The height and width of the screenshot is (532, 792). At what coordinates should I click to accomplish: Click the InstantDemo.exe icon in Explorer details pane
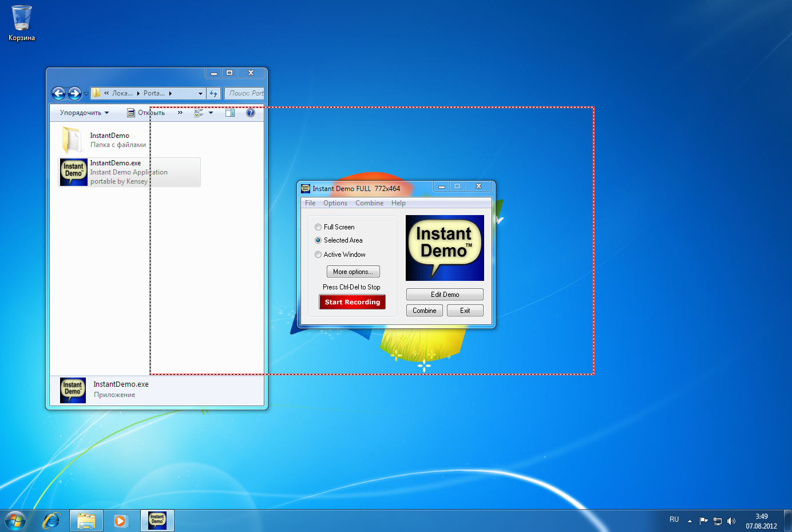pyautogui.click(x=73, y=390)
